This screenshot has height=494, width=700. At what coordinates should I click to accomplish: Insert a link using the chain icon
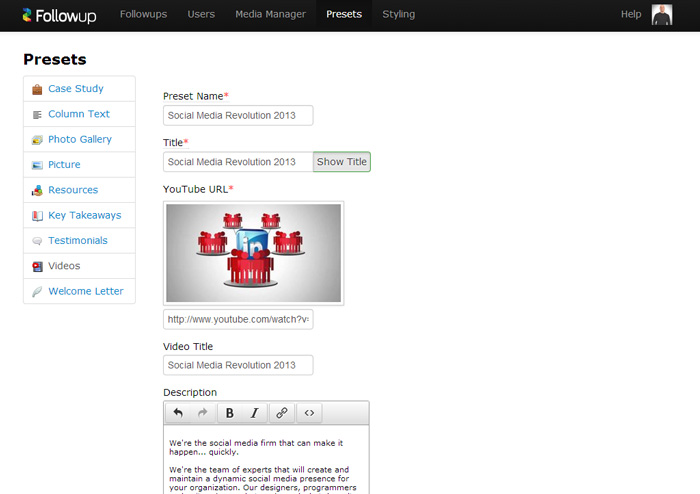tap(282, 413)
